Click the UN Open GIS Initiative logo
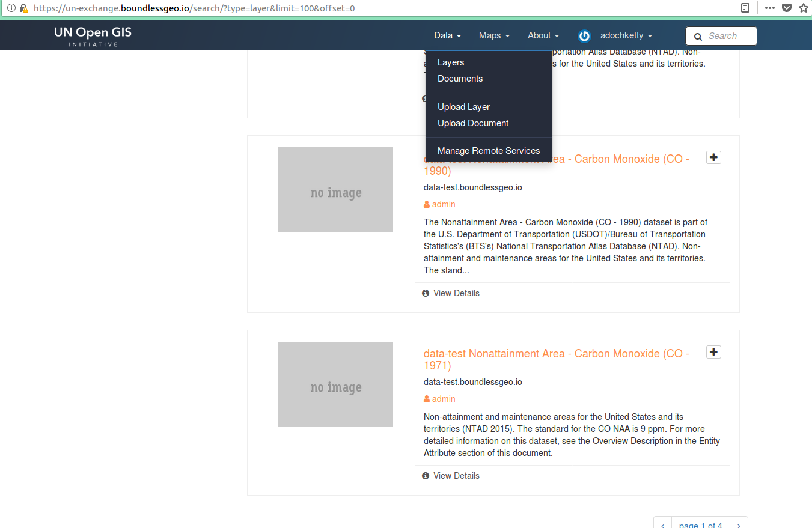 click(93, 36)
